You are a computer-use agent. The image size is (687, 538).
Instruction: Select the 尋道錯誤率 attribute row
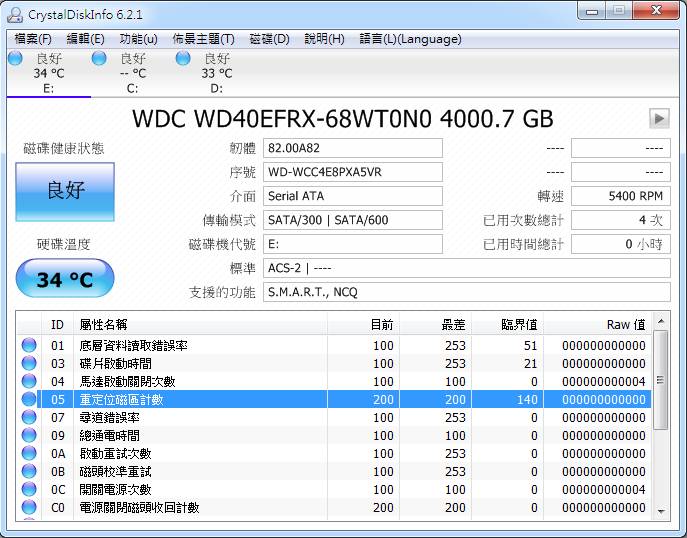[x=334, y=417]
